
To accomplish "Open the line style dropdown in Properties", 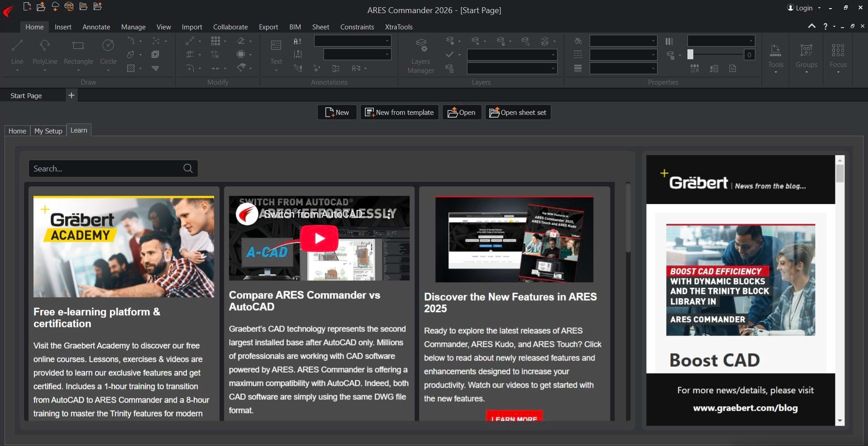I will coord(623,55).
